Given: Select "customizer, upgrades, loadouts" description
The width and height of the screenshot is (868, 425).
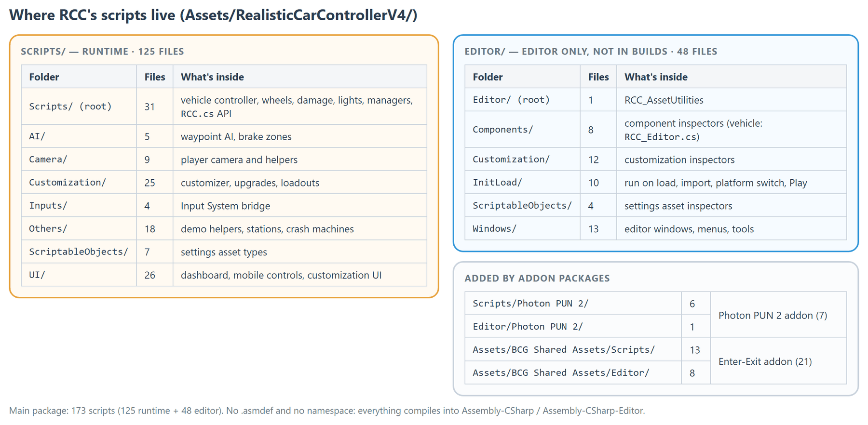Looking at the screenshot, I should point(250,183).
